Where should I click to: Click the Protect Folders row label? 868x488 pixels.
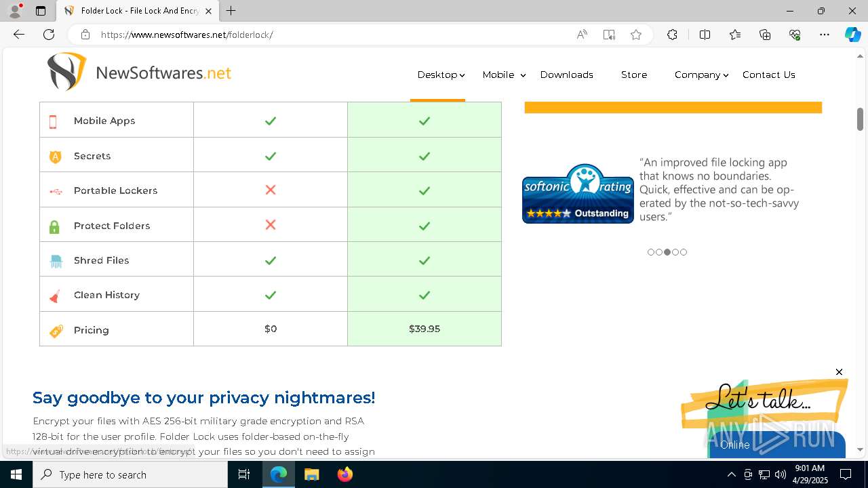[x=112, y=226]
